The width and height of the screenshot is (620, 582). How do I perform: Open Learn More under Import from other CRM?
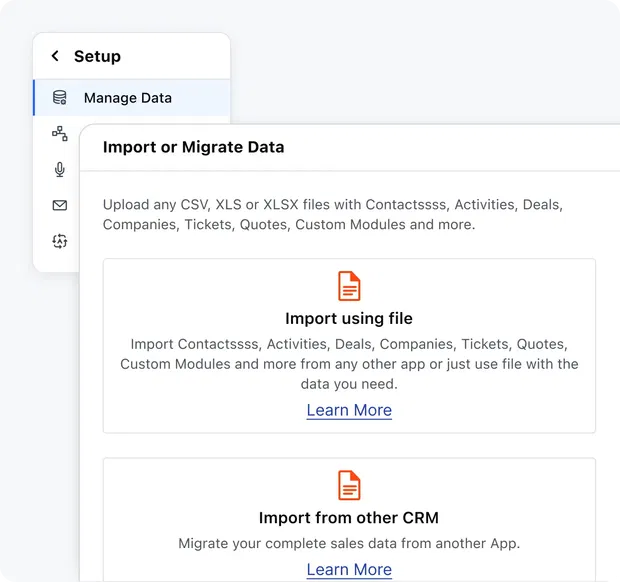pyautogui.click(x=349, y=569)
